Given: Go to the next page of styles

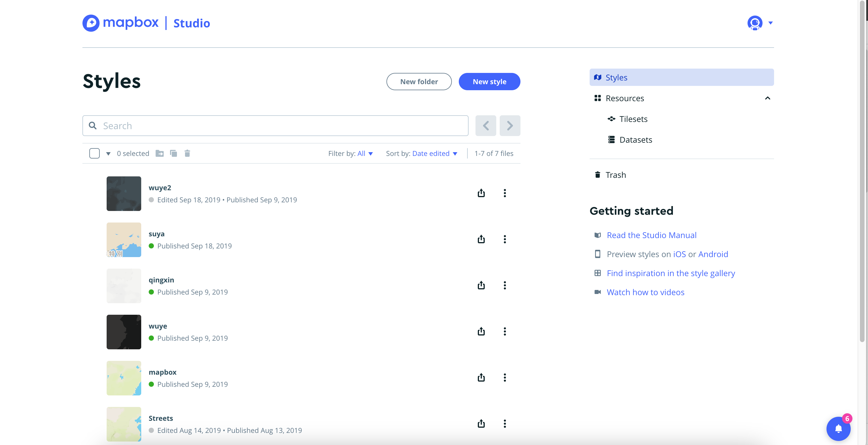Looking at the screenshot, I should (x=510, y=125).
